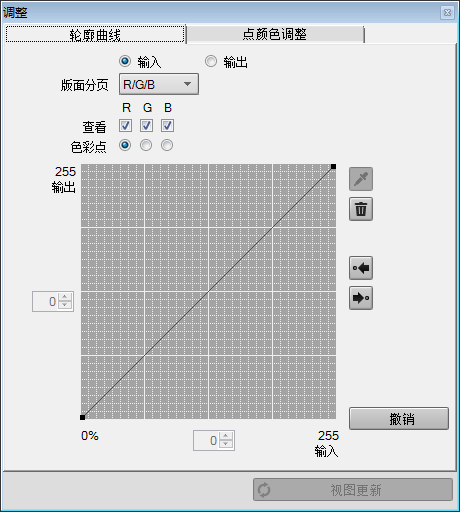Uncheck the G view checkbox

pyautogui.click(x=146, y=126)
